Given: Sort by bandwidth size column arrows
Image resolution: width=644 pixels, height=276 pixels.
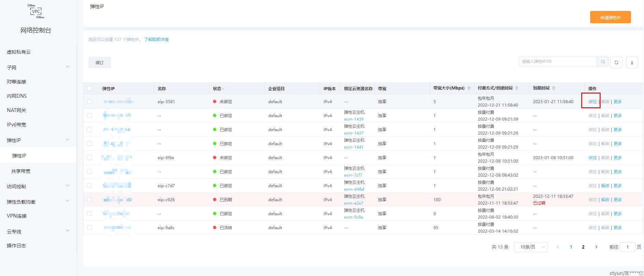Looking at the screenshot, I should (x=469, y=88).
